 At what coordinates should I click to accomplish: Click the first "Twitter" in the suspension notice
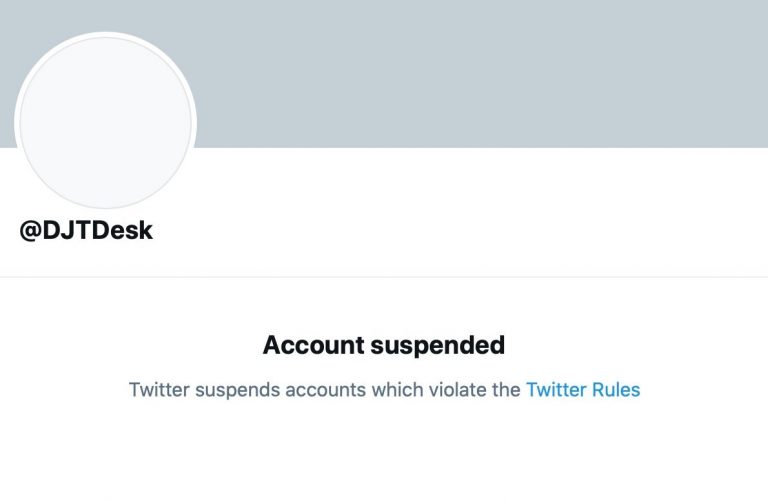pyautogui.click(x=159, y=390)
